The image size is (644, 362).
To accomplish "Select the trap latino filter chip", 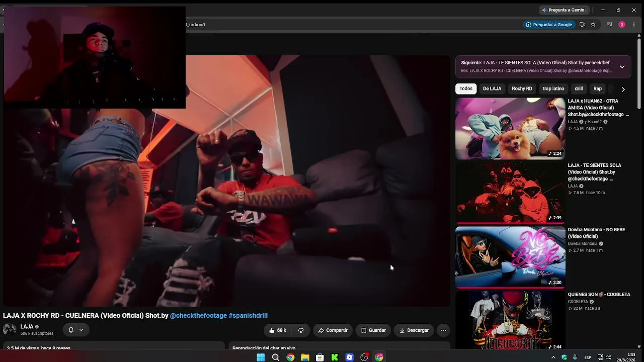I will [553, 88].
